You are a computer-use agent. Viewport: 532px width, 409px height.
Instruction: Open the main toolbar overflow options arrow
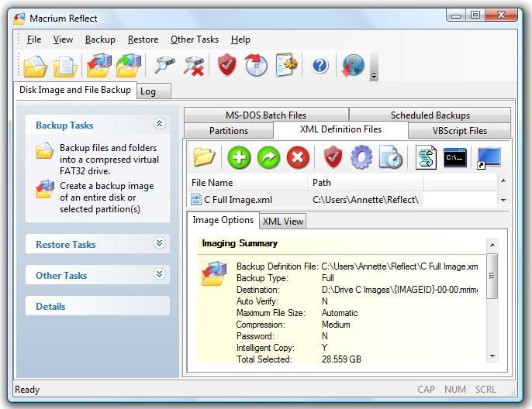(374, 76)
